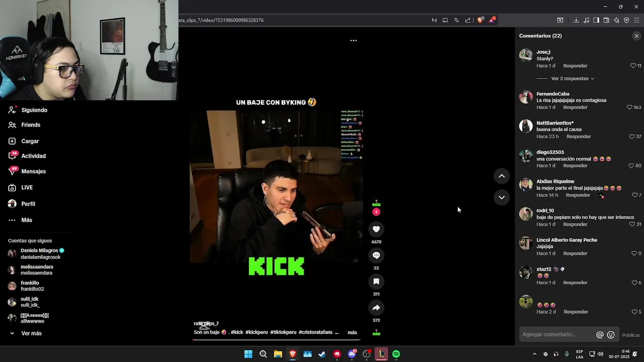This screenshot has width=644, height=362.
Task: Open Steam in taskbar
Action: tap(322, 354)
